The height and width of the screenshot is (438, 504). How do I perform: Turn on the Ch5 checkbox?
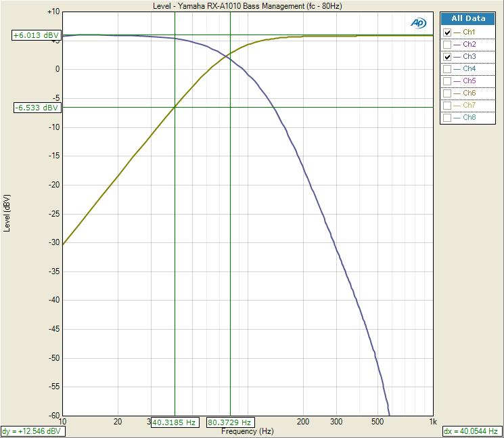point(447,81)
